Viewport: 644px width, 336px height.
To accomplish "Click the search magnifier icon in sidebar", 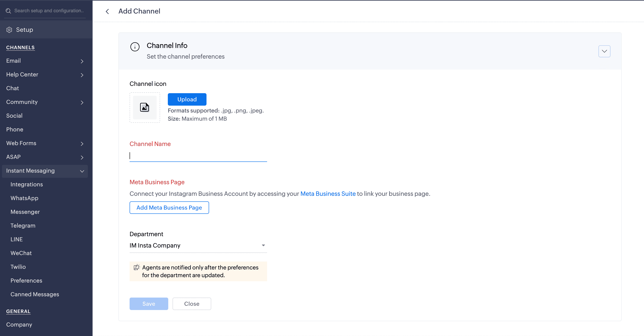I will [x=9, y=11].
